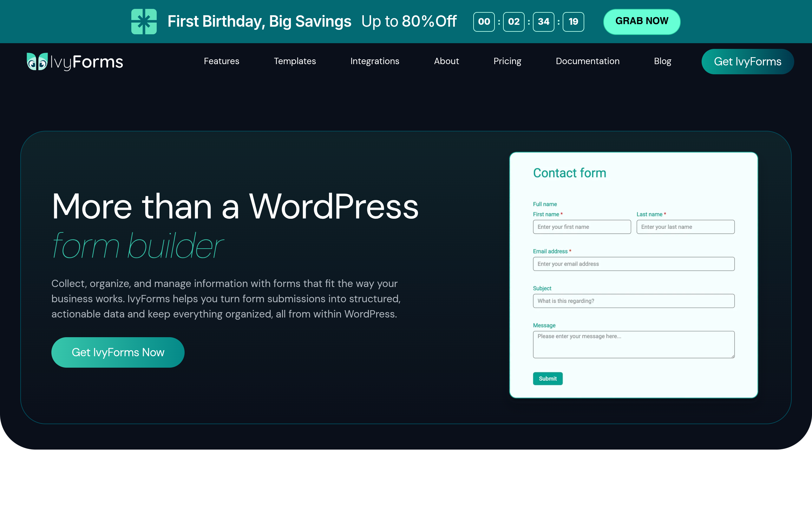Open the Documentation link
Screen dimensions: 812x508
pyautogui.click(x=587, y=61)
